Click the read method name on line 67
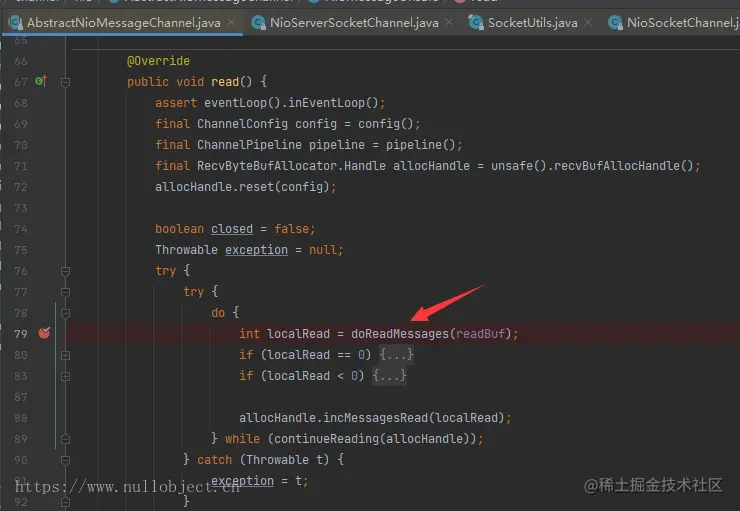 (x=225, y=82)
